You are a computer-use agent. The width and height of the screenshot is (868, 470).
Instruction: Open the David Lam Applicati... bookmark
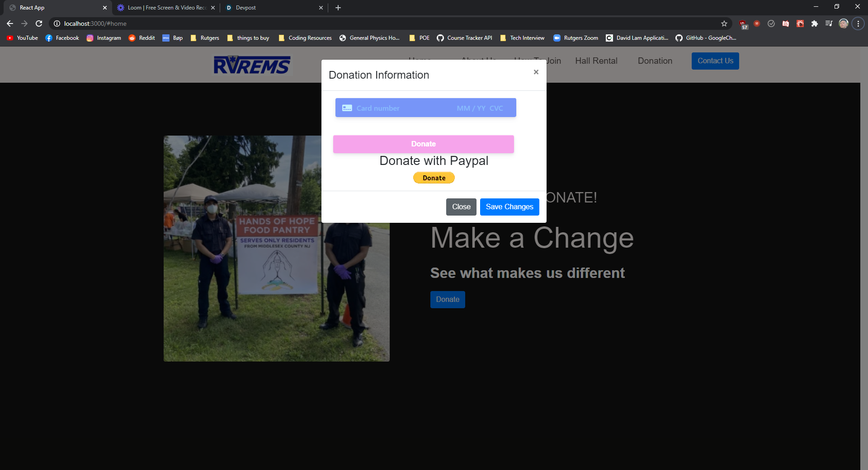[x=637, y=38]
